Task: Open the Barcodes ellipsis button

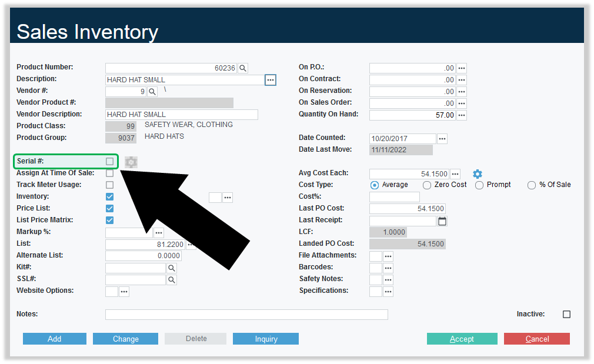Action: coord(388,268)
